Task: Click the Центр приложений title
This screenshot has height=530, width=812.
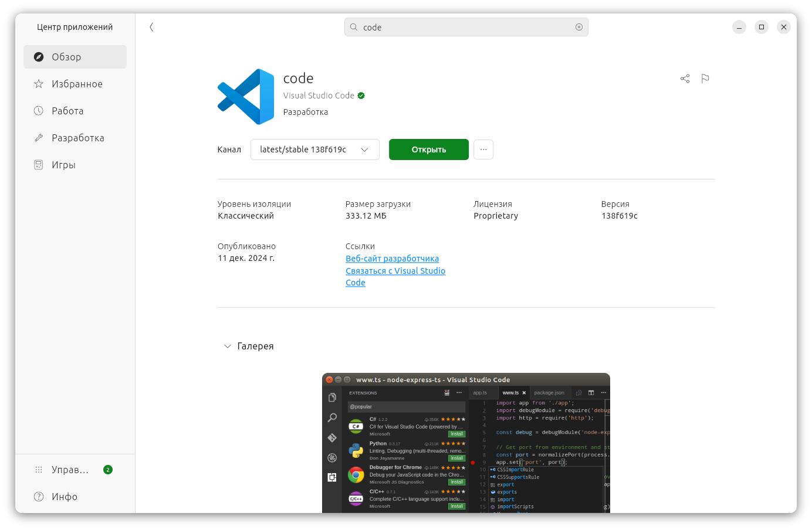Action: point(75,27)
